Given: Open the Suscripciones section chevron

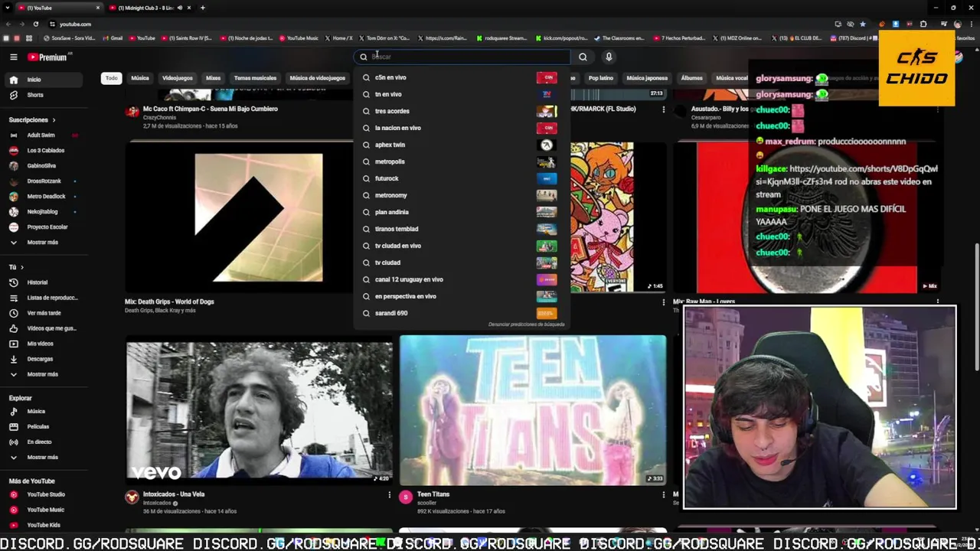Looking at the screenshot, I should point(54,120).
